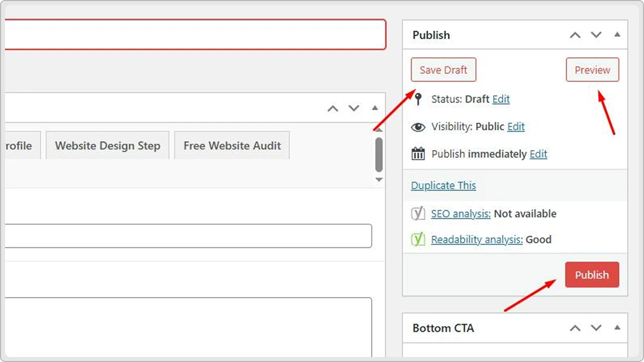This screenshot has height=362, width=644.
Task: Collapse the Publish panel with its triangle toggle
Action: click(617, 35)
